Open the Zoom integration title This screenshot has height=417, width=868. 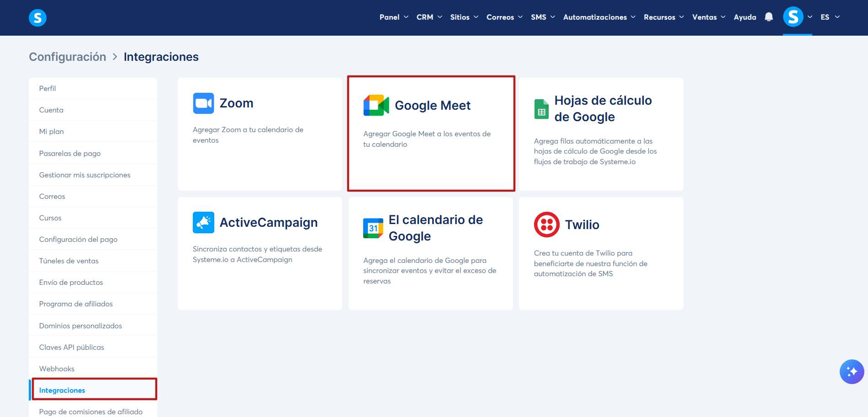pos(236,103)
